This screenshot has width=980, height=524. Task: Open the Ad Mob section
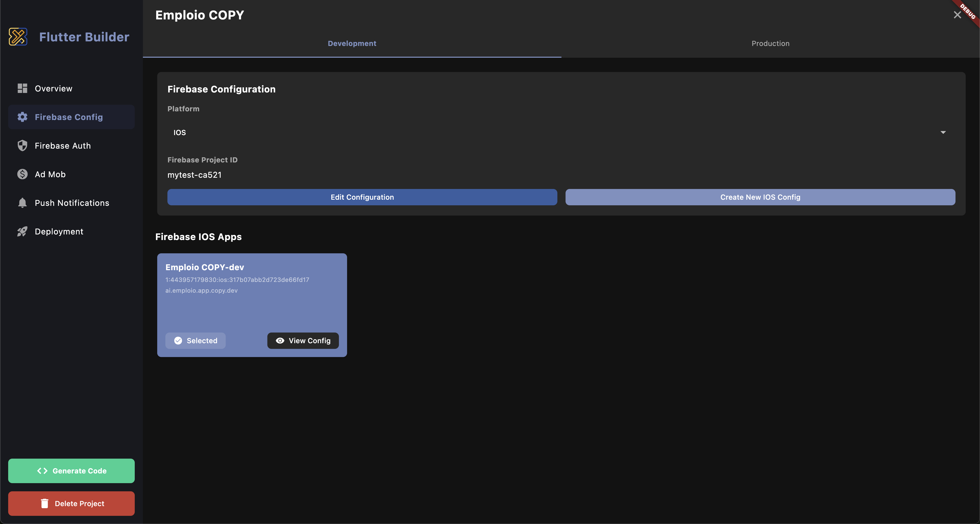tap(71, 174)
